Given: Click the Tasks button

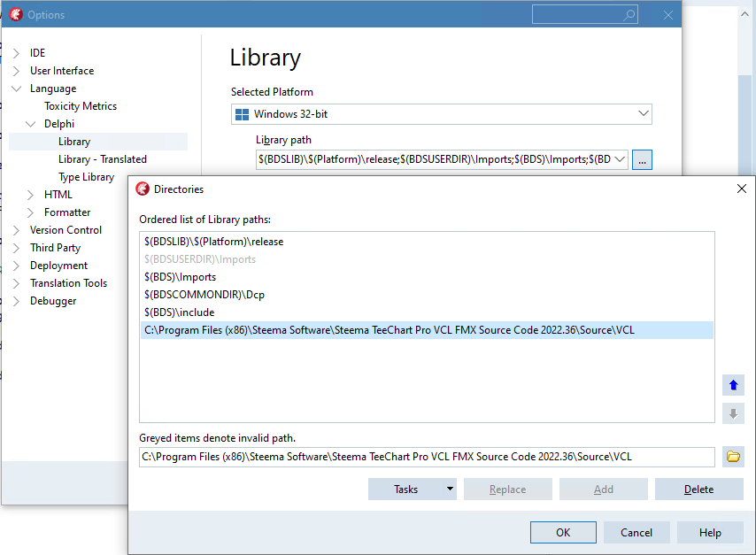Looking at the screenshot, I should (x=405, y=489).
